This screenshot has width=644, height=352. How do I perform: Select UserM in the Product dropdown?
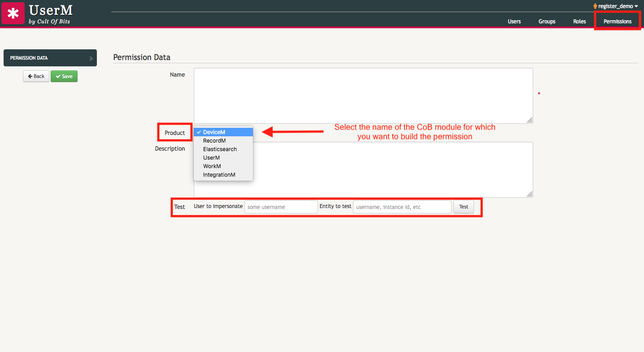point(223,158)
